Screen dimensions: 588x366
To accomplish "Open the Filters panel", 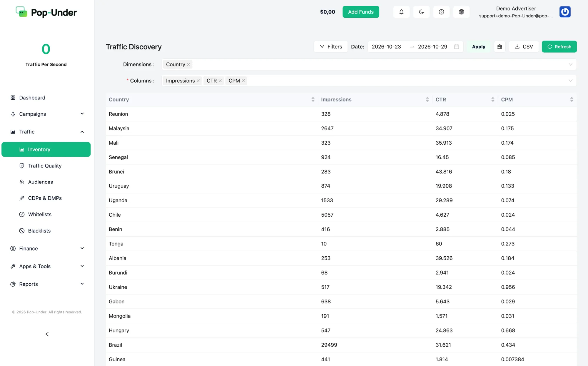I will [331, 47].
